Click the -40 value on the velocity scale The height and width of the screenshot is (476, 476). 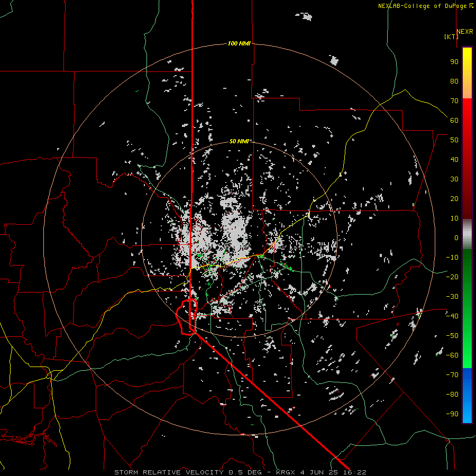coord(452,316)
